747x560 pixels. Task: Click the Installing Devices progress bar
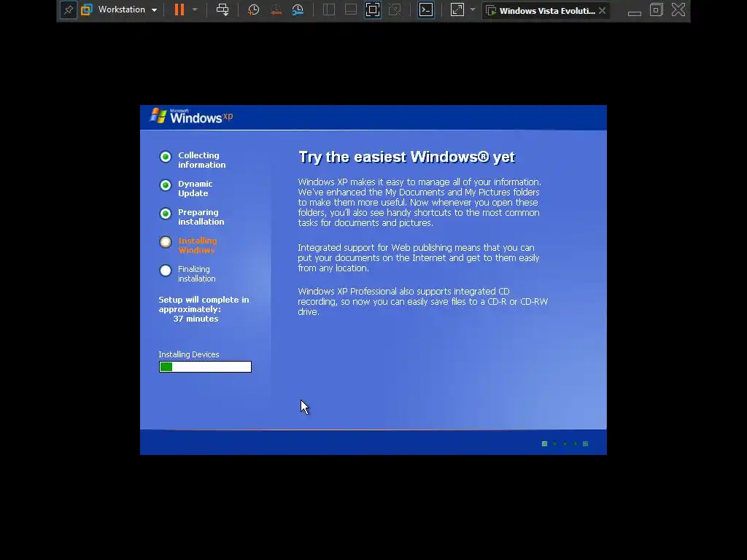[205, 367]
